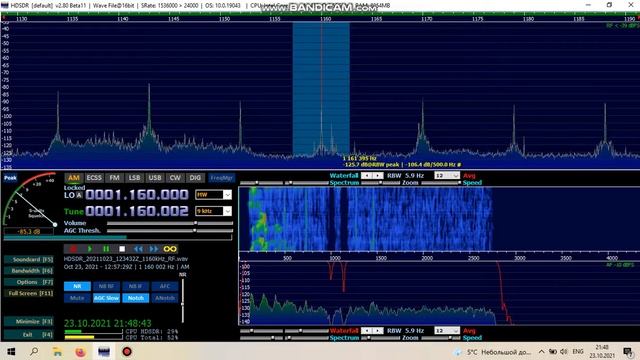This screenshot has width=640, height=360.
Task: Toggle the AGC Slow button
Action: pyautogui.click(x=106, y=298)
